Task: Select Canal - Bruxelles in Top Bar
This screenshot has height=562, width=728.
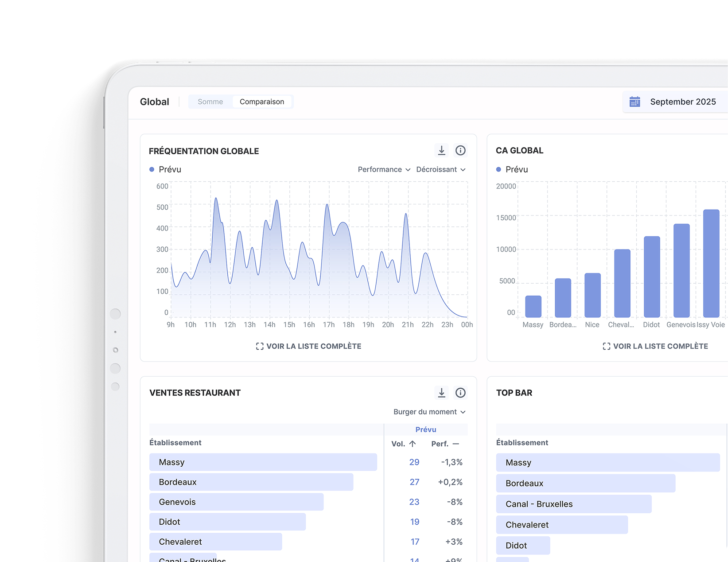Action: click(x=573, y=504)
